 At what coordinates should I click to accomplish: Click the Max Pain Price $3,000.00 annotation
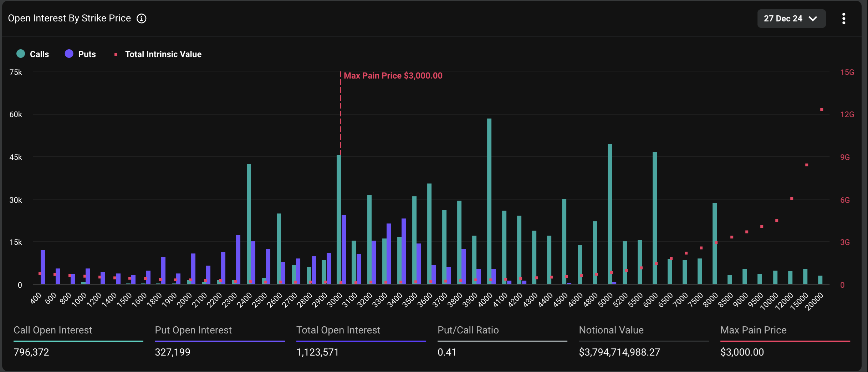pos(393,75)
